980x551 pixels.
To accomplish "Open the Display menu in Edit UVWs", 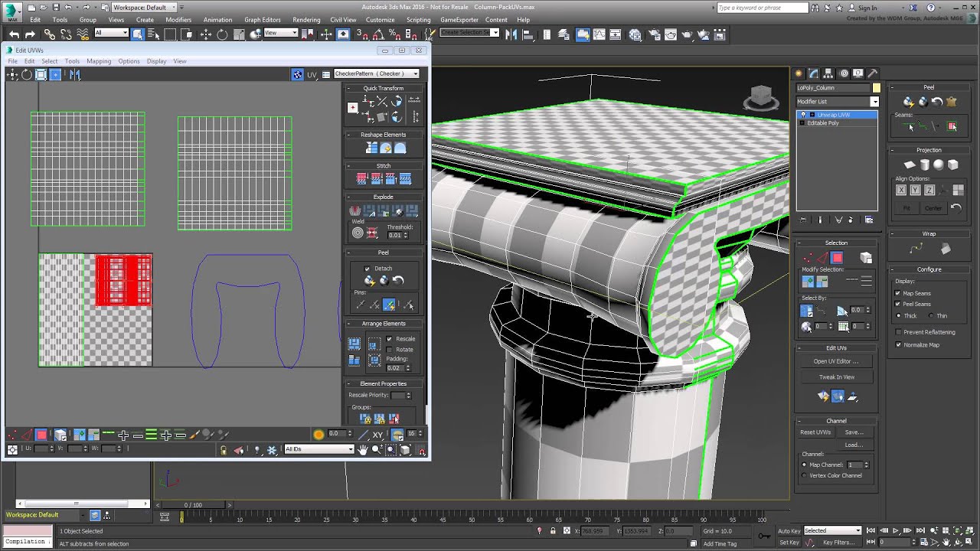I will pyautogui.click(x=156, y=61).
